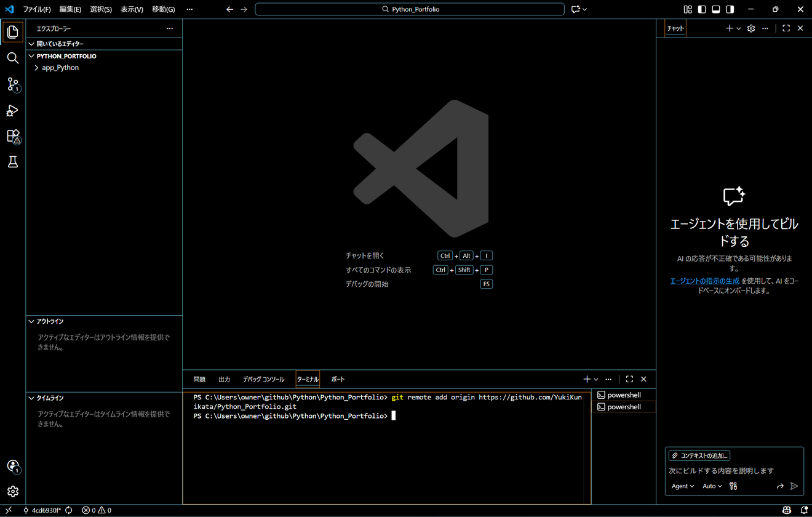The image size is (812, 517).
Task: Switch to the デバッグ コンソール tab
Action: pos(264,379)
